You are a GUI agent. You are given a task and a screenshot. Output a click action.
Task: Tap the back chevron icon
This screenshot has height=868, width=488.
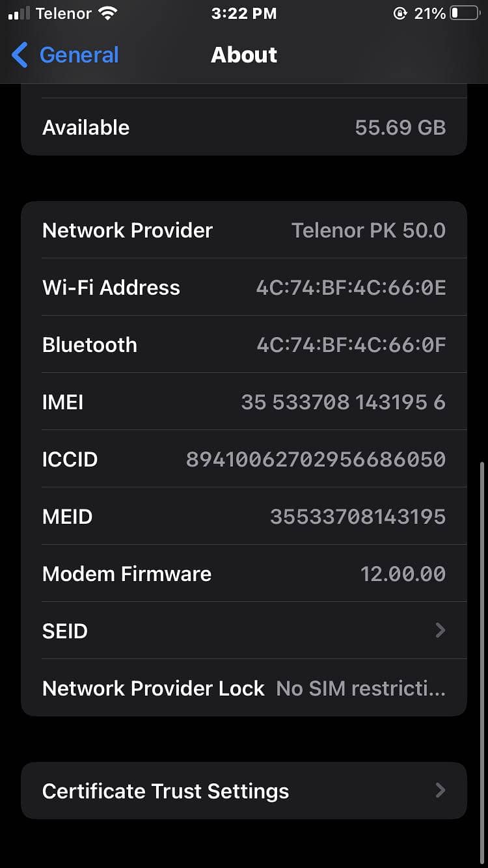point(20,55)
